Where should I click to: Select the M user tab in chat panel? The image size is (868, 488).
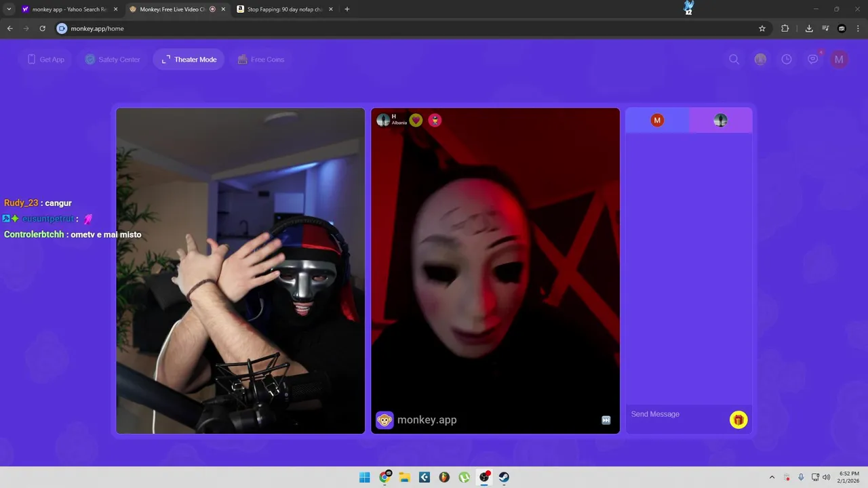tap(657, 121)
